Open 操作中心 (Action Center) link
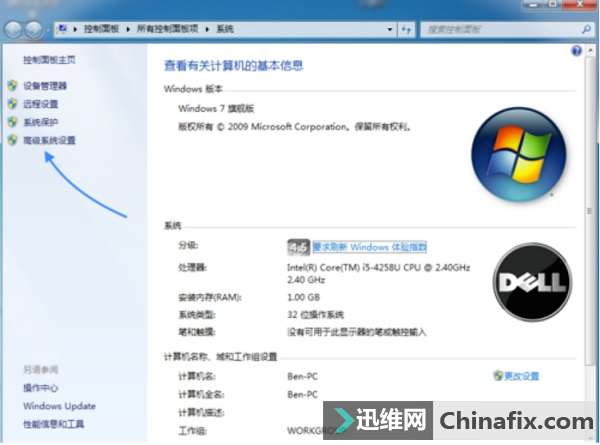 coord(41,388)
